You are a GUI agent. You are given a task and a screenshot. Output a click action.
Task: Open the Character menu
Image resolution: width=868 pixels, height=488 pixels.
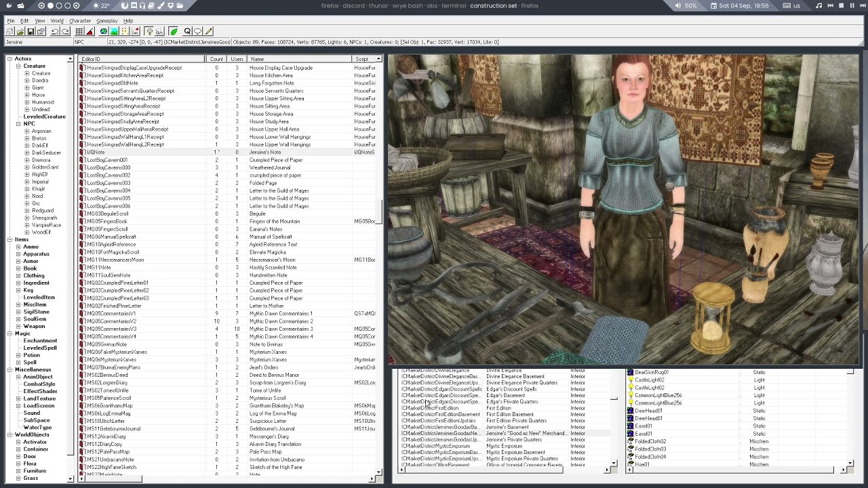coord(80,21)
